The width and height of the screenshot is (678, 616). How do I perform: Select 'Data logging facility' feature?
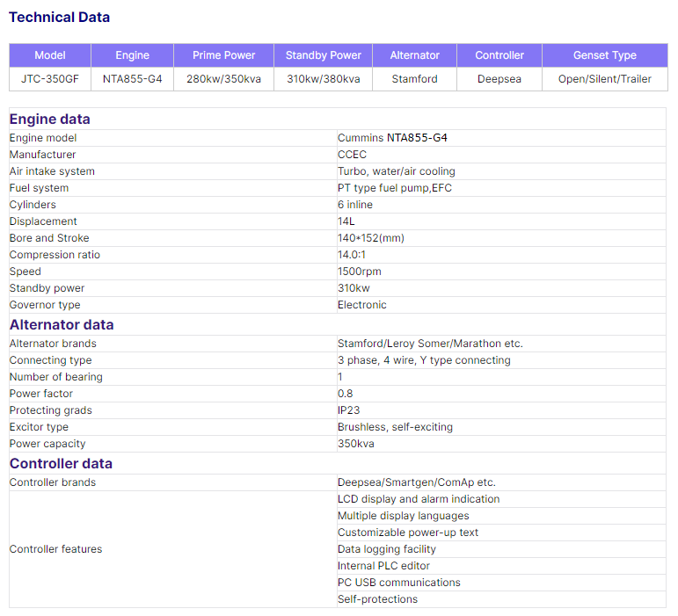(x=387, y=549)
